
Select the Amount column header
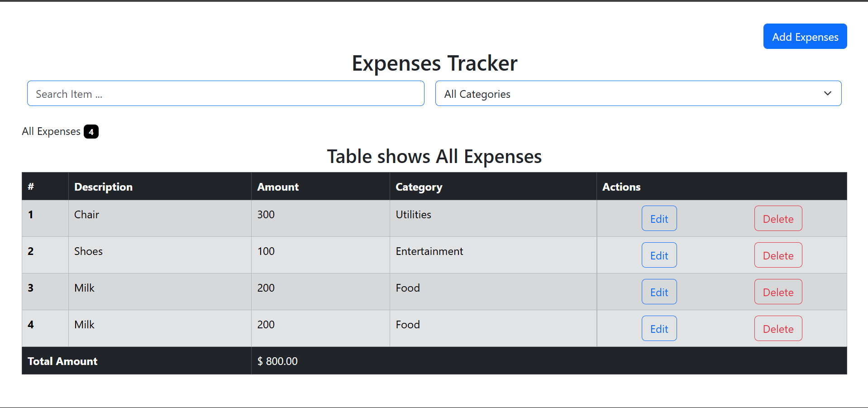[x=278, y=187]
